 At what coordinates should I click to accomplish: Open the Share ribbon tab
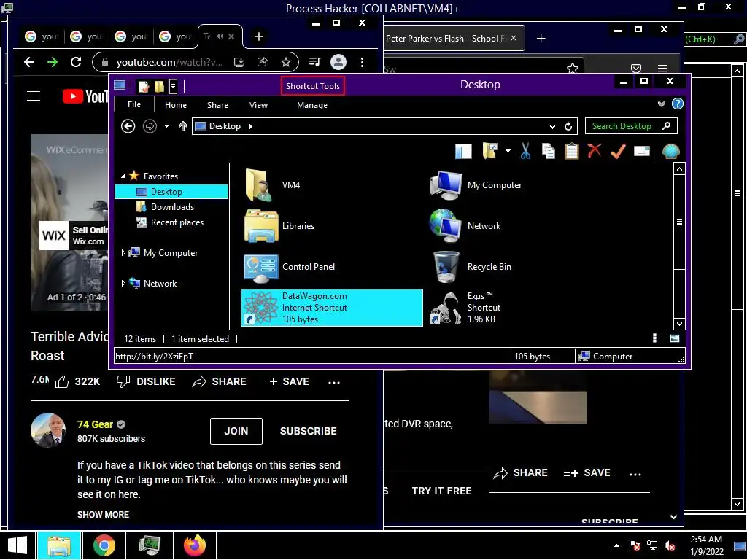pos(217,105)
